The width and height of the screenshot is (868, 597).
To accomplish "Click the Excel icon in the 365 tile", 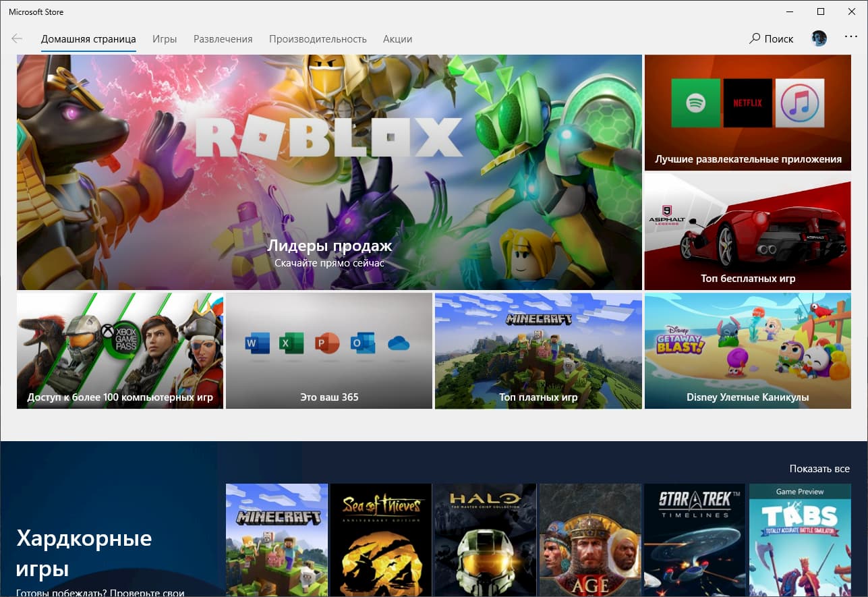I will point(293,343).
